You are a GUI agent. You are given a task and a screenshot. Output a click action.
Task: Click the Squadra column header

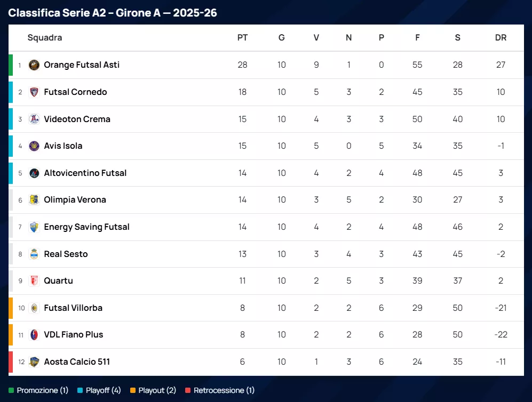[x=45, y=38]
